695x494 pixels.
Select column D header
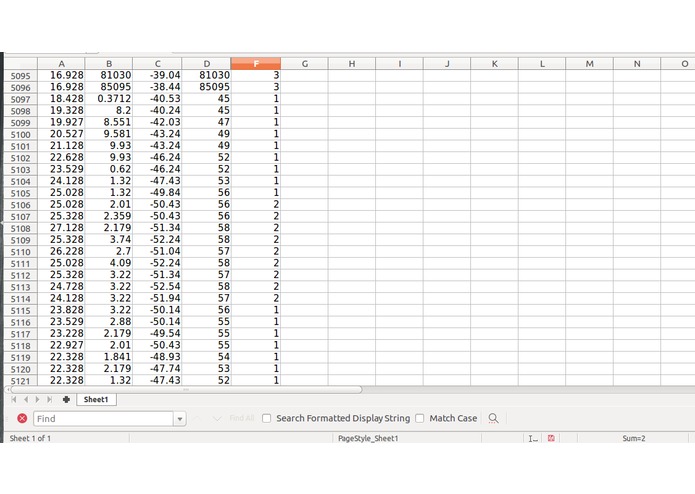coord(207,64)
